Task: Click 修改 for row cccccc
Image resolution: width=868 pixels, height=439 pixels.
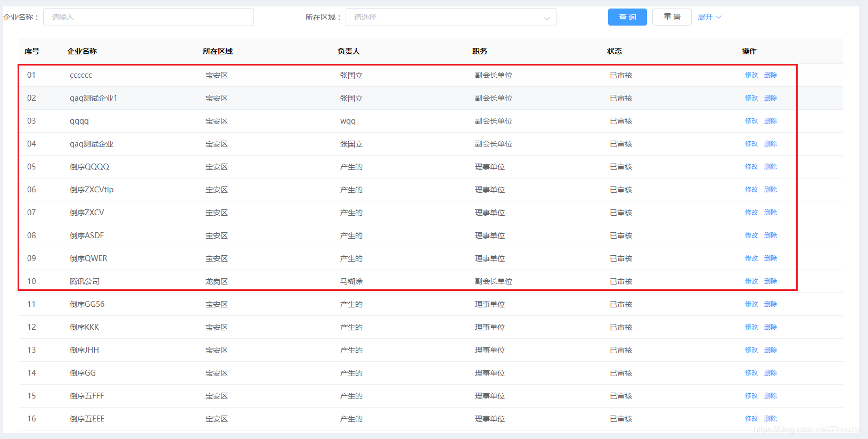Action: click(751, 75)
